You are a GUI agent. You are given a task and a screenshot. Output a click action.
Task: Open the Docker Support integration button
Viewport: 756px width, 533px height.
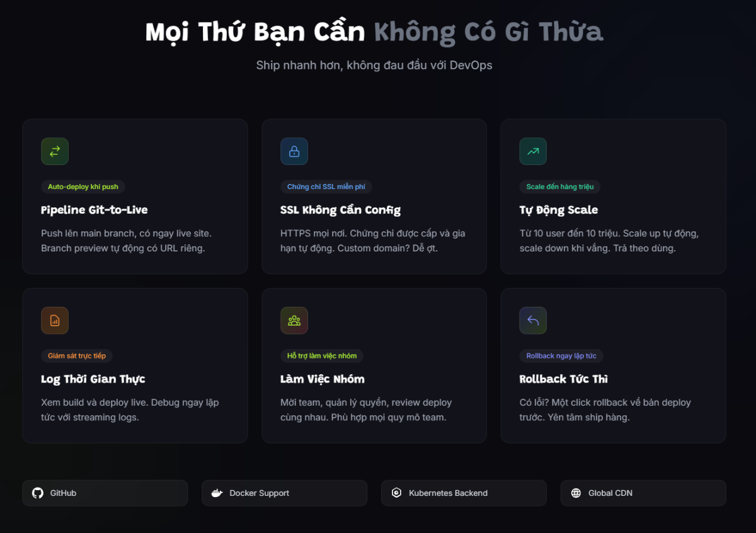(284, 493)
